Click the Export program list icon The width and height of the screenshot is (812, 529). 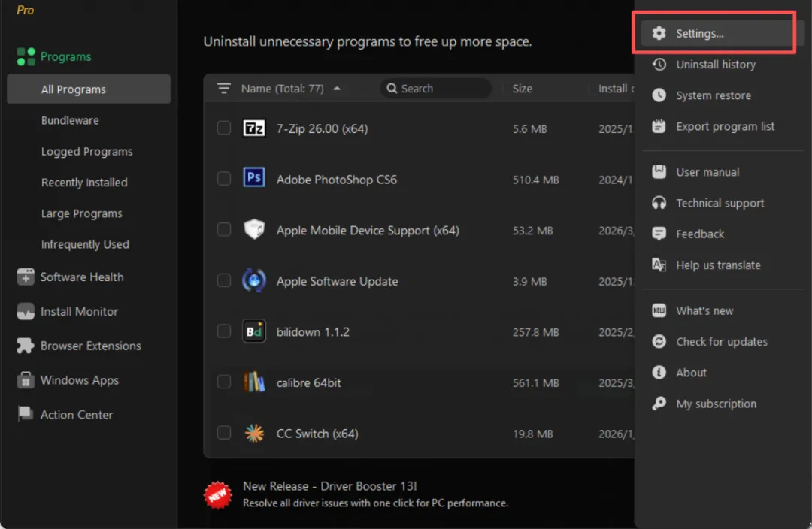tap(659, 126)
